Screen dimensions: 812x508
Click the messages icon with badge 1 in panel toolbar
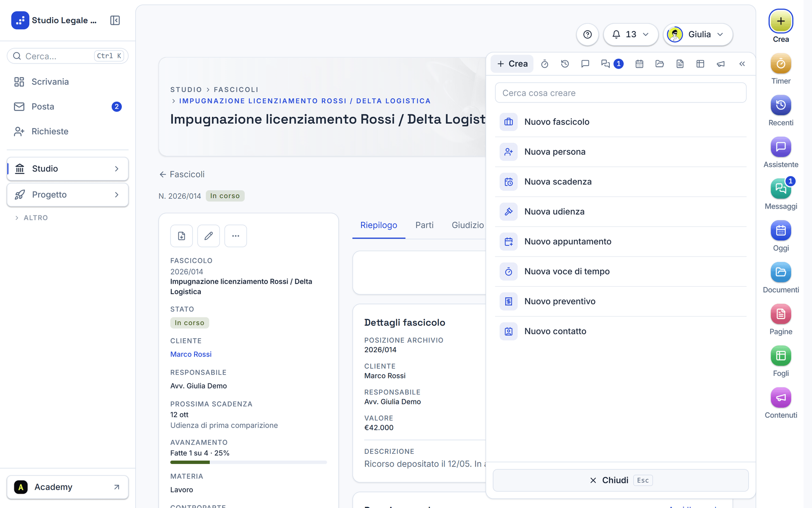pyautogui.click(x=612, y=64)
